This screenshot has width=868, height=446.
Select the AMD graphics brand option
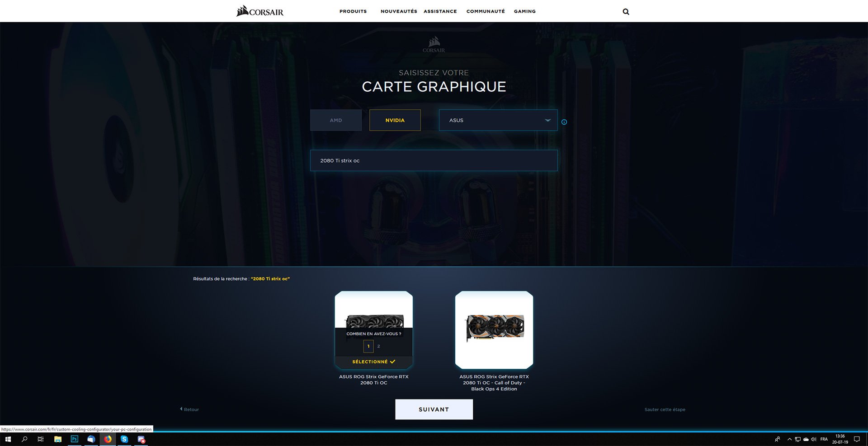[336, 120]
